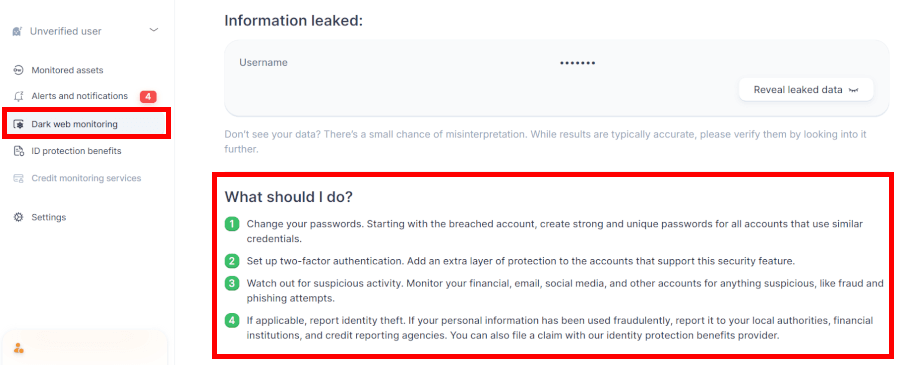Click the Reveal leaked data button
Screen dimensions: 900x365
[x=806, y=90]
